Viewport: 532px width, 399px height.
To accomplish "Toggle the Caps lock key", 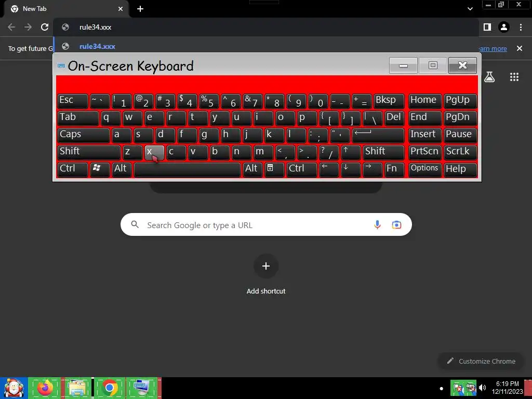I will [x=84, y=135].
